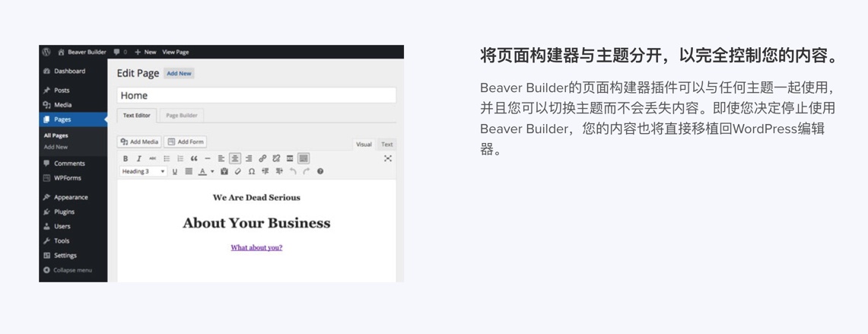Click the remove link icon
Image resolution: width=868 pixels, height=334 pixels.
pyautogui.click(x=276, y=158)
